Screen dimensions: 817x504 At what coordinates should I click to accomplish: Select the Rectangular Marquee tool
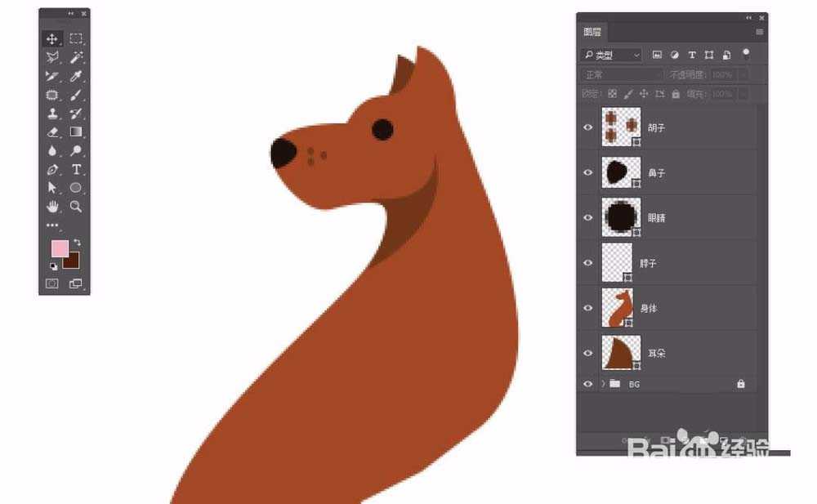pos(76,38)
